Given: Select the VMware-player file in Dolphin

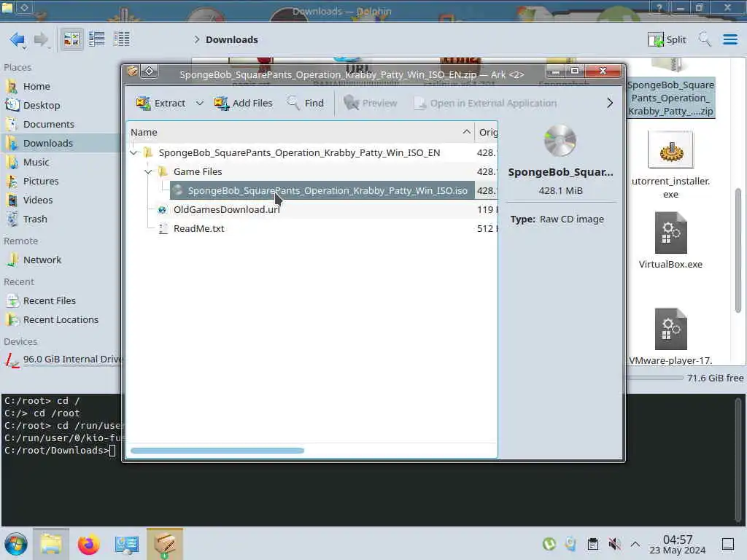Looking at the screenshot, I should pyautogui.click(x=670, y=337).
